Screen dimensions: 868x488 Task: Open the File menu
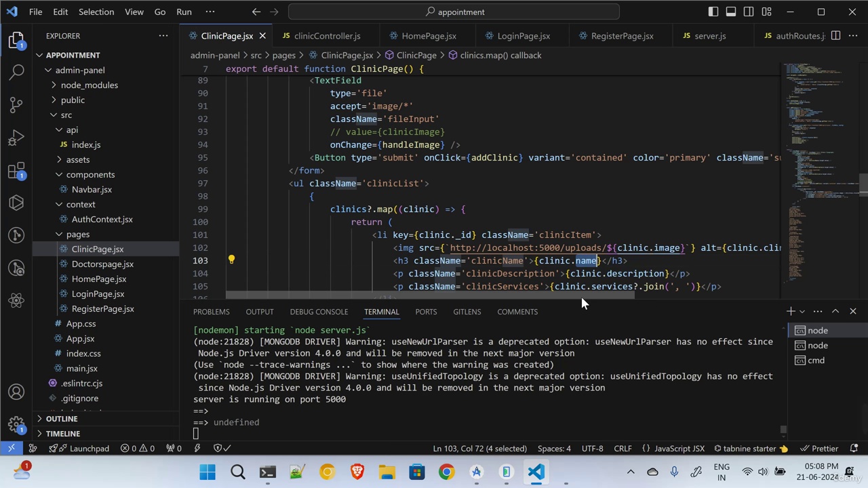coord(35,12)
